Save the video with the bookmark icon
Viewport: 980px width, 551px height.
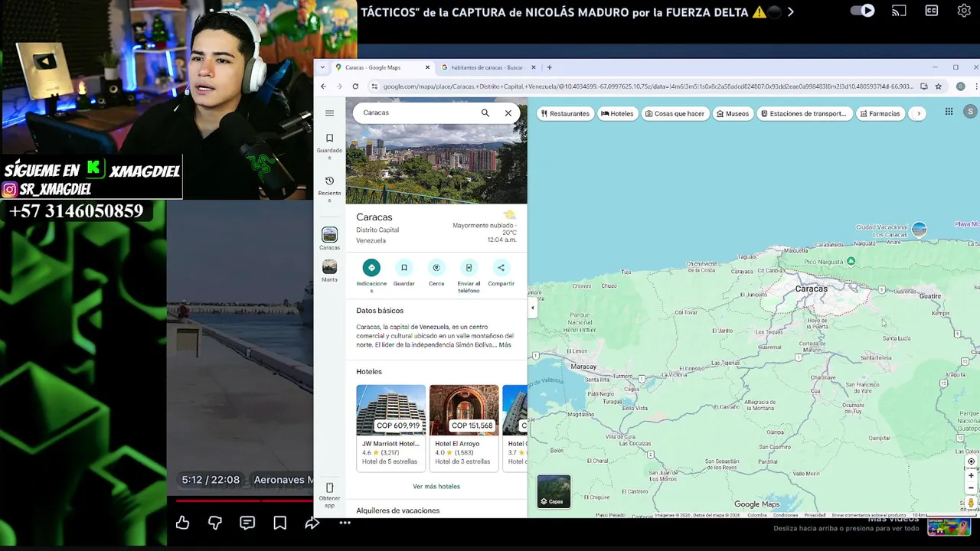[280, 523]
